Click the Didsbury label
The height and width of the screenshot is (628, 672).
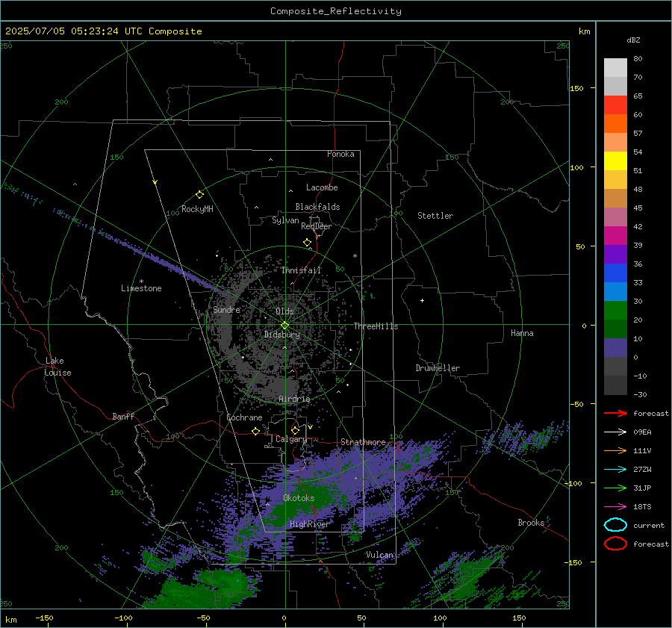click(x=282, y=335)
